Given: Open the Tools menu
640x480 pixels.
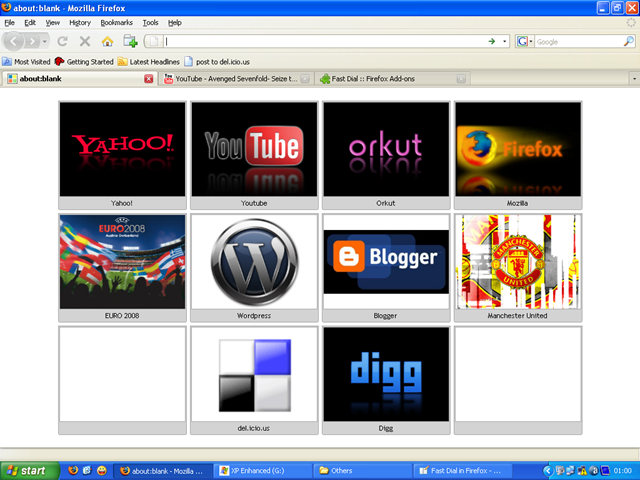Looking at the screenshot, I should [x=150, y=22].
